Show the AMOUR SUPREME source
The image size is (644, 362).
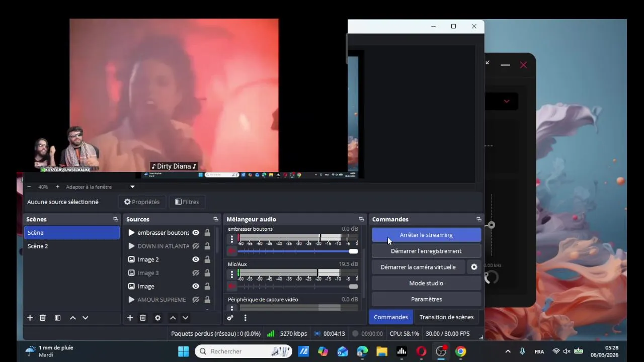click(196, 300)
